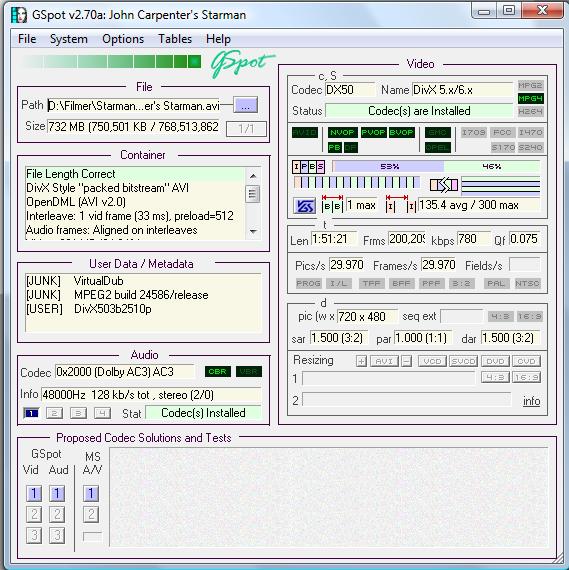Toggle the PAL indicator
The height and width of the screenshot is (570, 569).
(x=496, y=283)
